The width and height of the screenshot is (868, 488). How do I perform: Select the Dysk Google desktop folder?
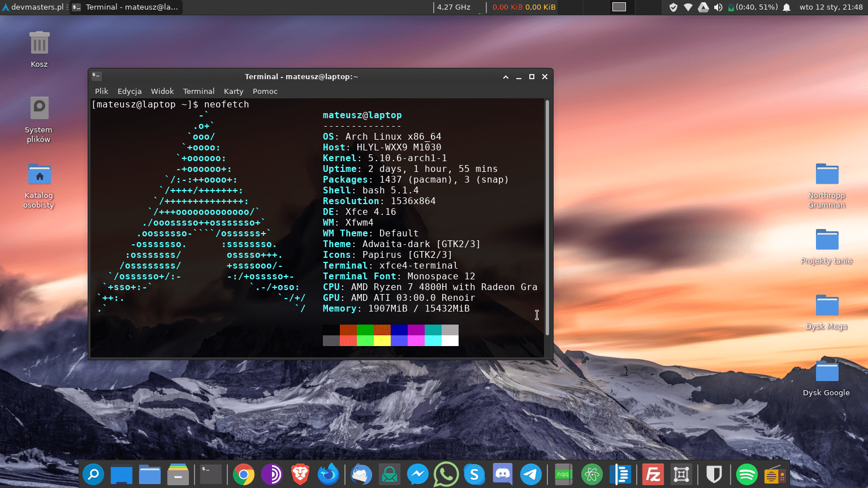(x=827, y=377)
